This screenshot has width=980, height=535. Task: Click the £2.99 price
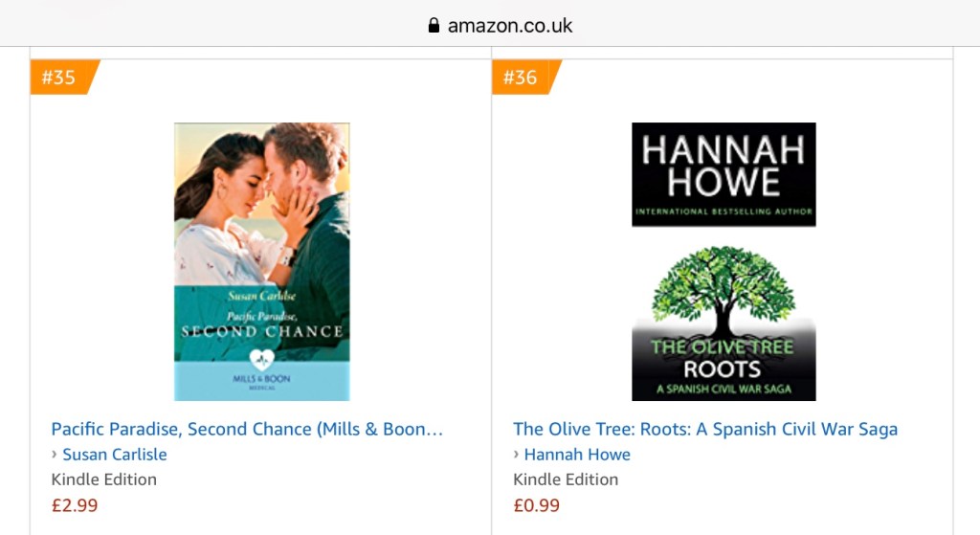(x=75, y=505)
